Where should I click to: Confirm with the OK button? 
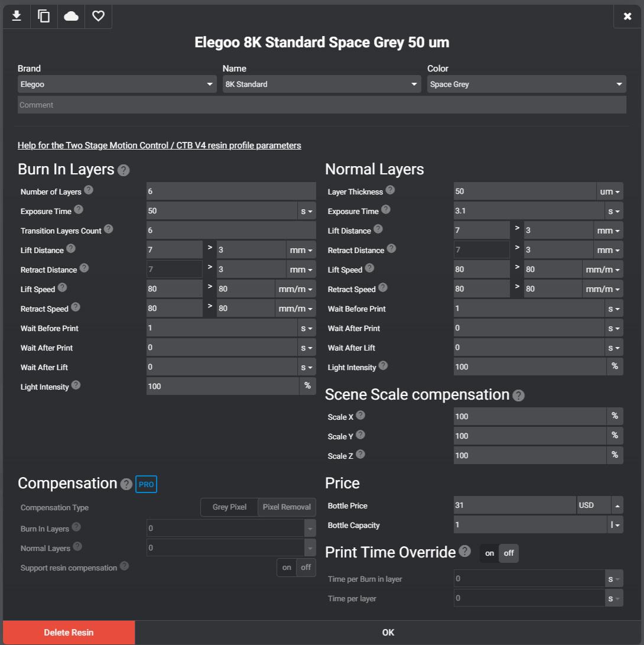pos(388,632)
